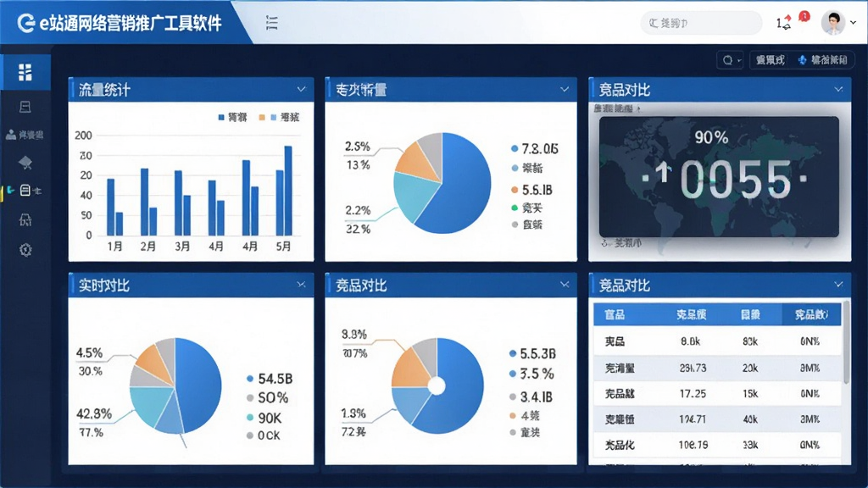Click the 80k cell in the table

tap(750, 342)
